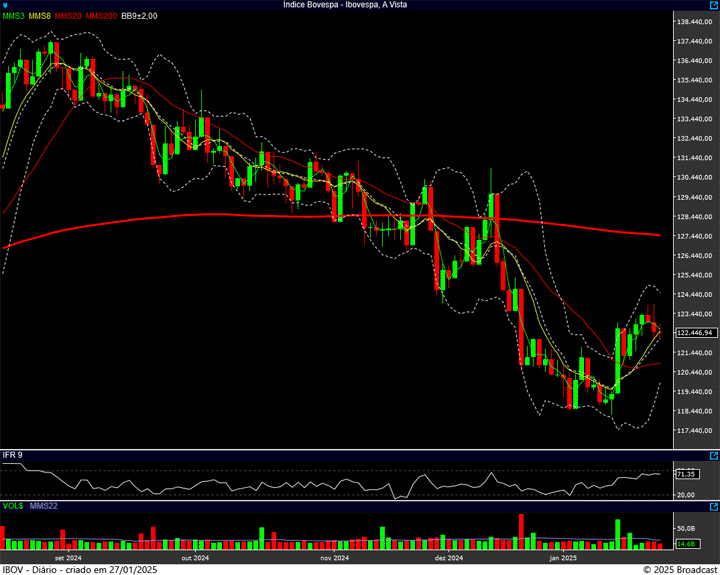Click the VOL$ volume label
The width and height of the screenshot is (720, 575).
click(13, 507)
